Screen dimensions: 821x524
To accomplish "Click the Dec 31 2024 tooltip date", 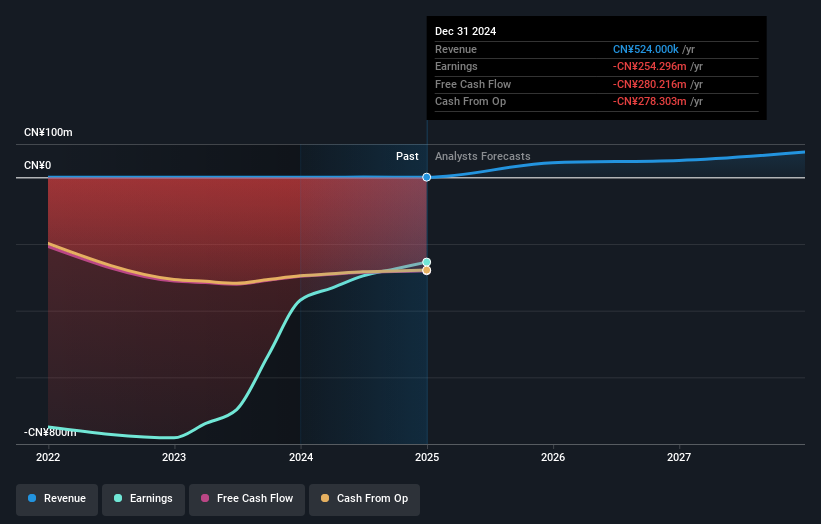I will [x=465, y=31].
